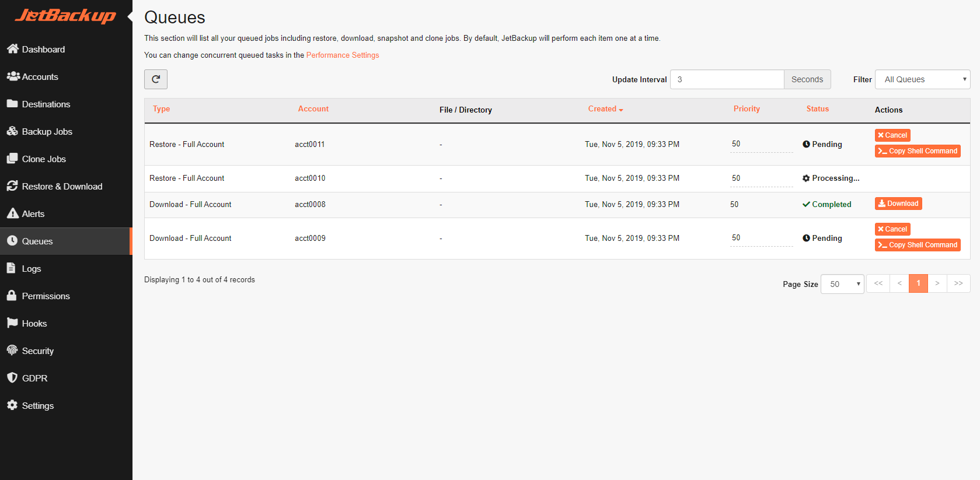Click the Seconds unit label
This screenshot has height=480, width=980.
coord(807,79)
